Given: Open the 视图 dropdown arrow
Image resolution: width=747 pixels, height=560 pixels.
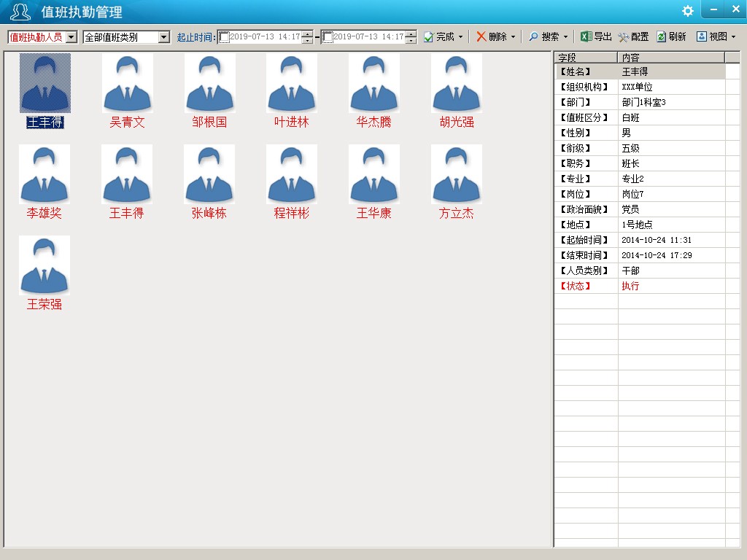Looking at the screenshot, I should coord(733,36).
